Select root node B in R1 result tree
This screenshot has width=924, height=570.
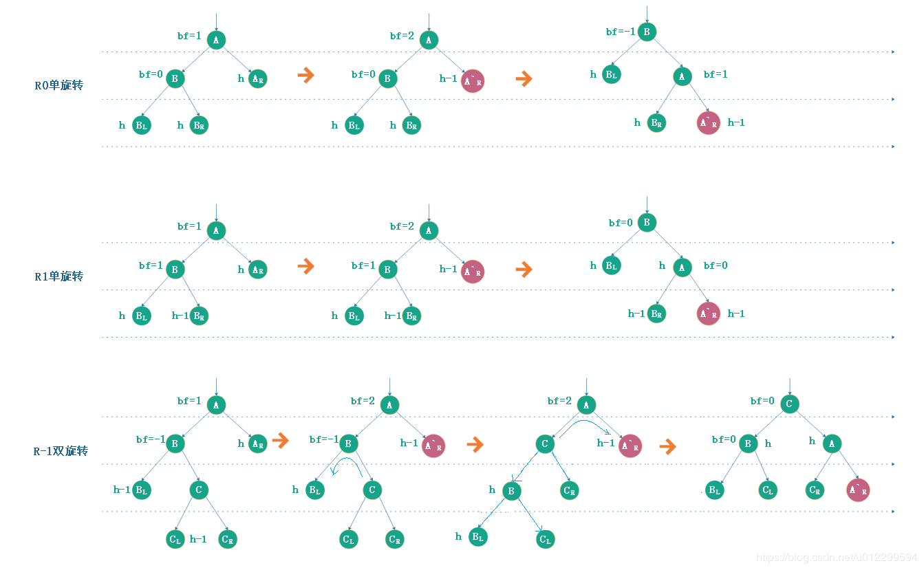point(647,222)
